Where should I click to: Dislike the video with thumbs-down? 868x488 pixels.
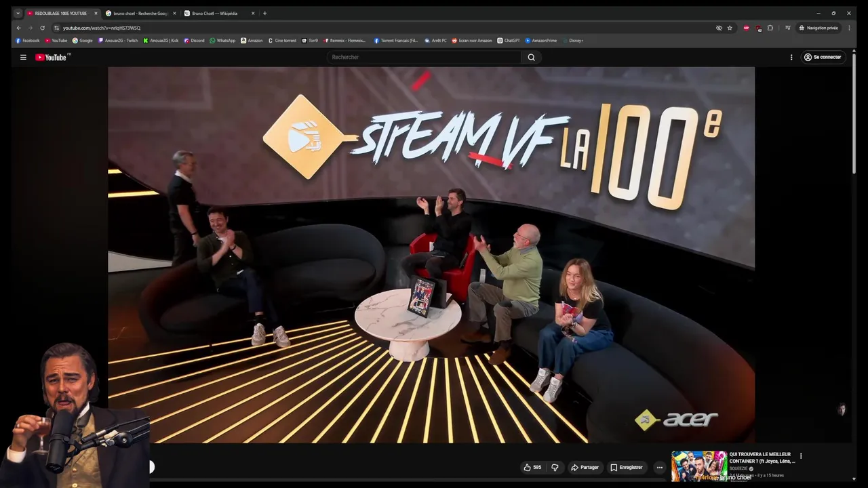pos(555,468)
